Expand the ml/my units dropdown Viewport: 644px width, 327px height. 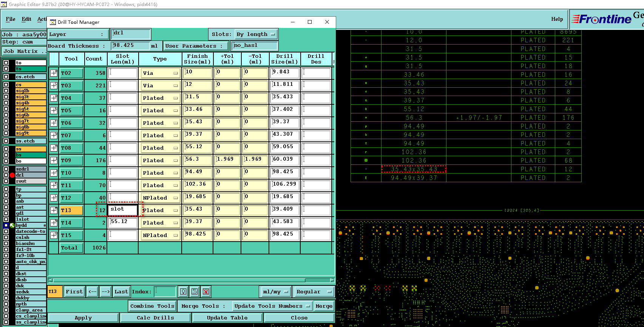coord(276,292)
